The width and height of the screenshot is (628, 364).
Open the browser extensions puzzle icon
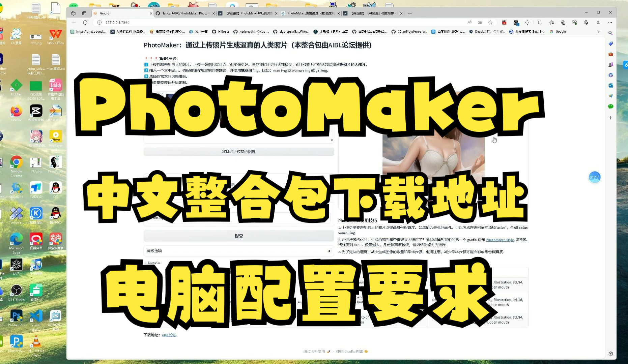[527, 23]
